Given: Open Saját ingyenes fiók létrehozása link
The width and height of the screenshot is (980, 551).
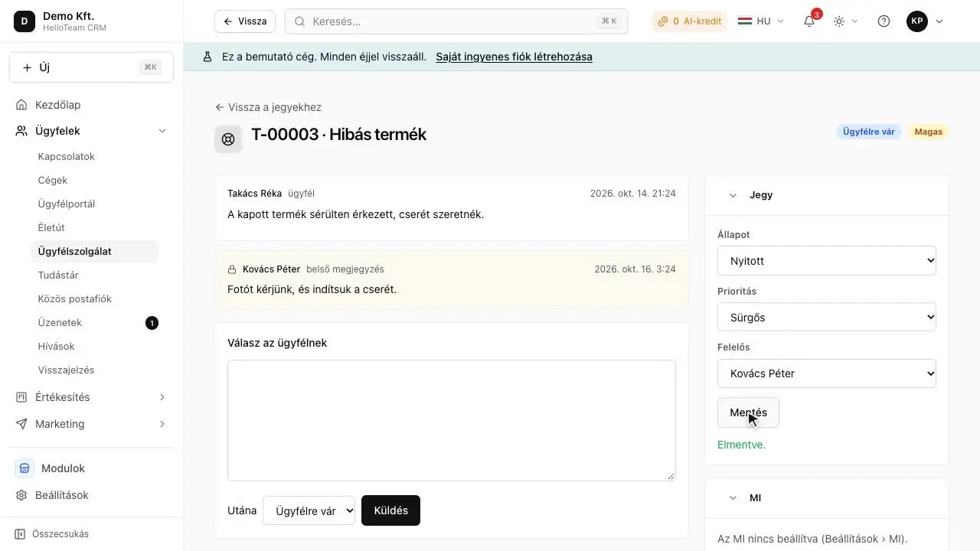Looking at the screenshot, I should click(514, 57).
